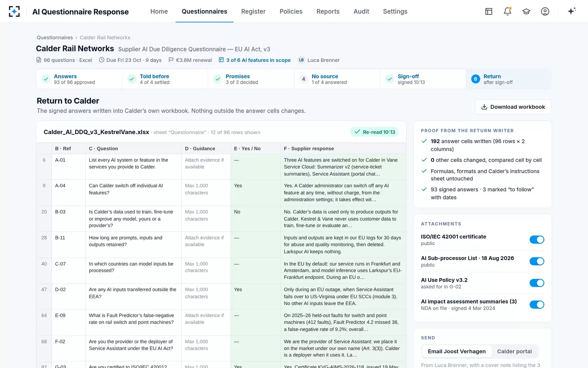Open the Promises step
The width and height of the screenshot is (588, 368).
251,79
